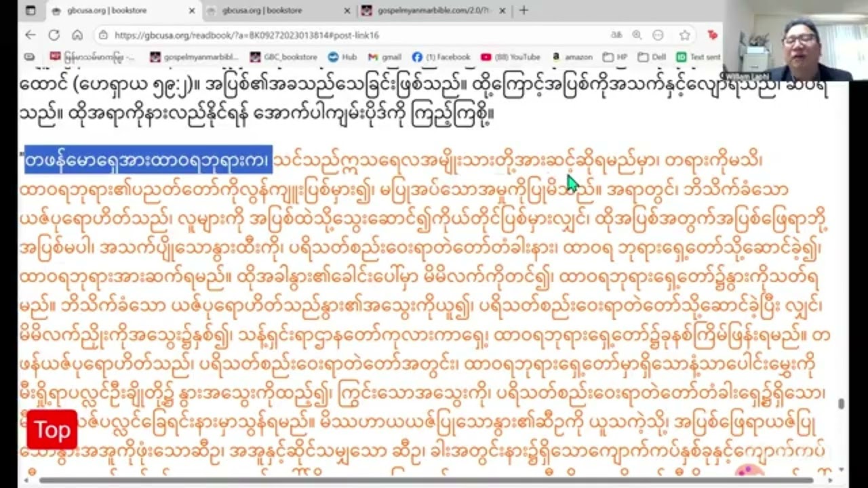Open the Facebook bookmark

(x=441, y=57)
